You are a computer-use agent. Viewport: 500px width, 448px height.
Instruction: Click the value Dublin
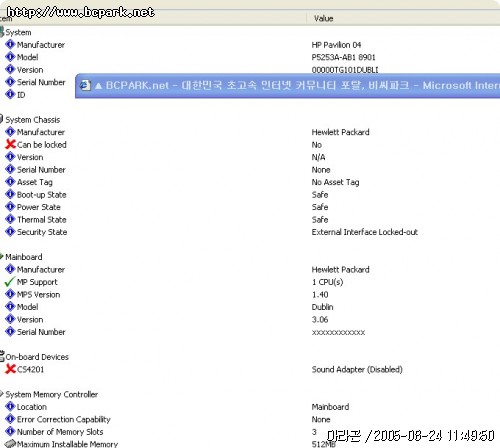point(322,307)
